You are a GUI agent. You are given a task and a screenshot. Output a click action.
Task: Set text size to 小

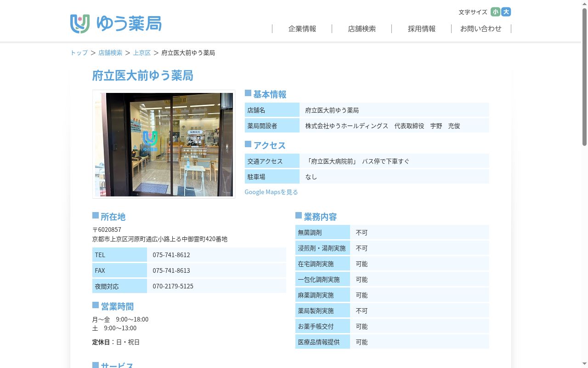(495, 12)
